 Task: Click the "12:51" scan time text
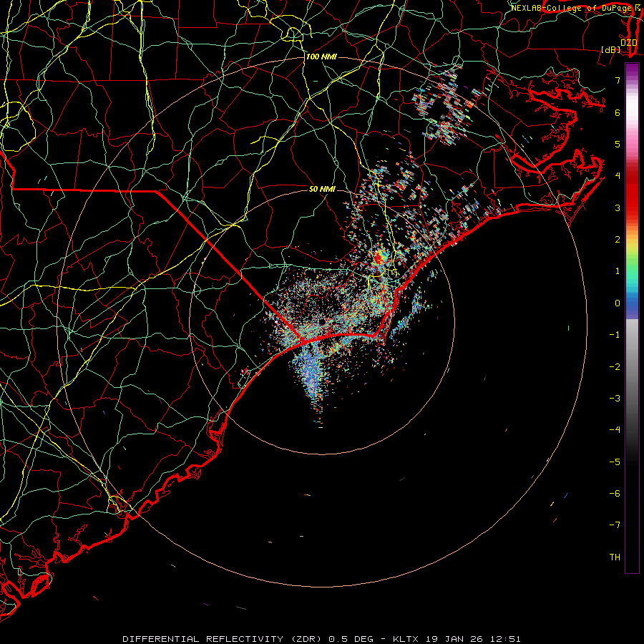point(504,639)
